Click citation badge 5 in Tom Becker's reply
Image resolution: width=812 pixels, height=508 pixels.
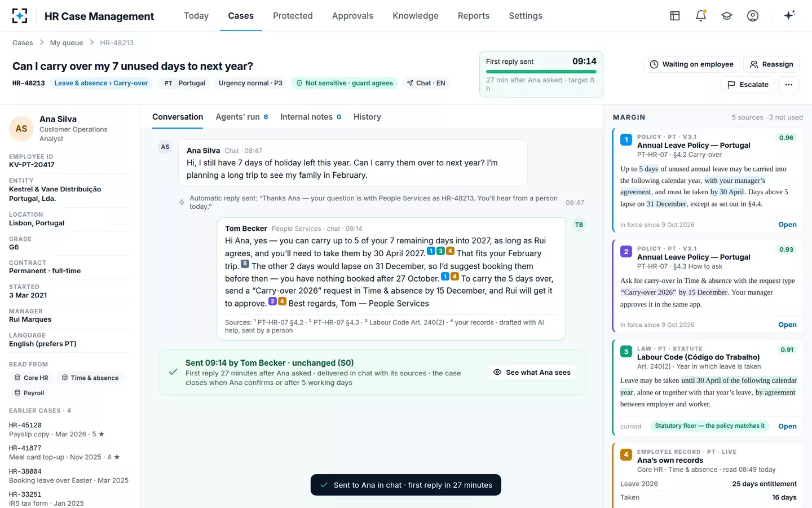tap(245, 264)
